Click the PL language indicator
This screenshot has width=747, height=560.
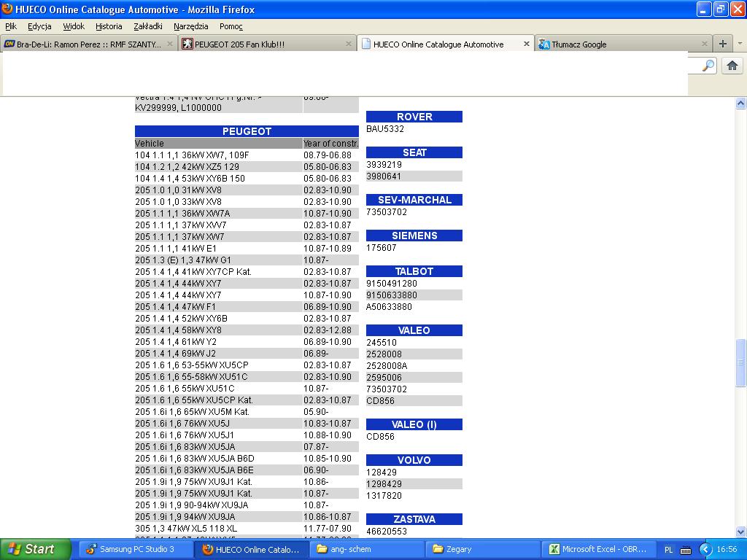pos(669,549)
